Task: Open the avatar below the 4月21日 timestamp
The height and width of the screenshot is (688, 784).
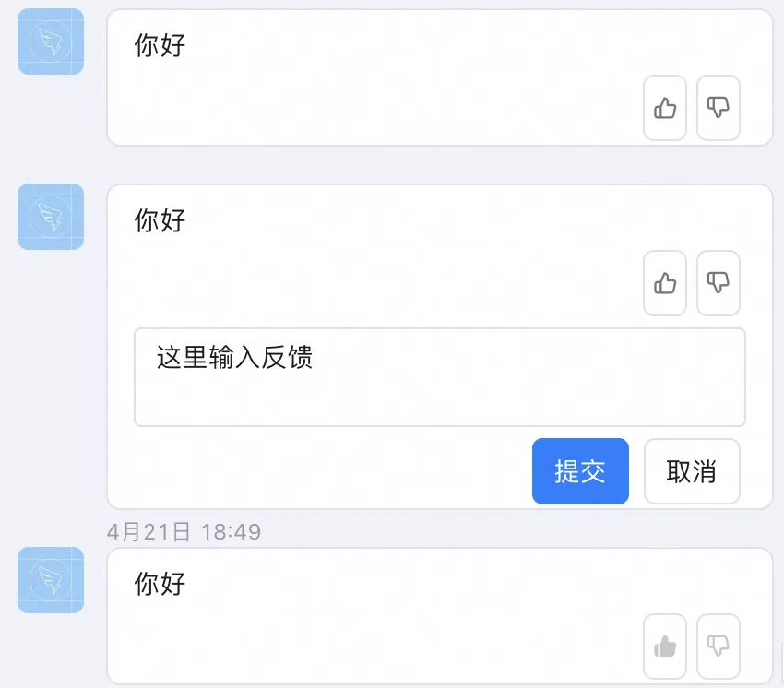Action: coord(51,580)
